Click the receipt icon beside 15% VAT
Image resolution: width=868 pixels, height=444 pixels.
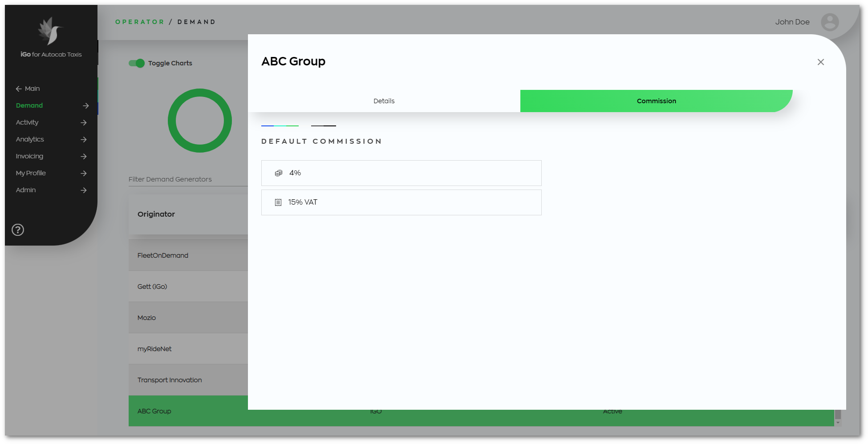[x=278, y=202]
